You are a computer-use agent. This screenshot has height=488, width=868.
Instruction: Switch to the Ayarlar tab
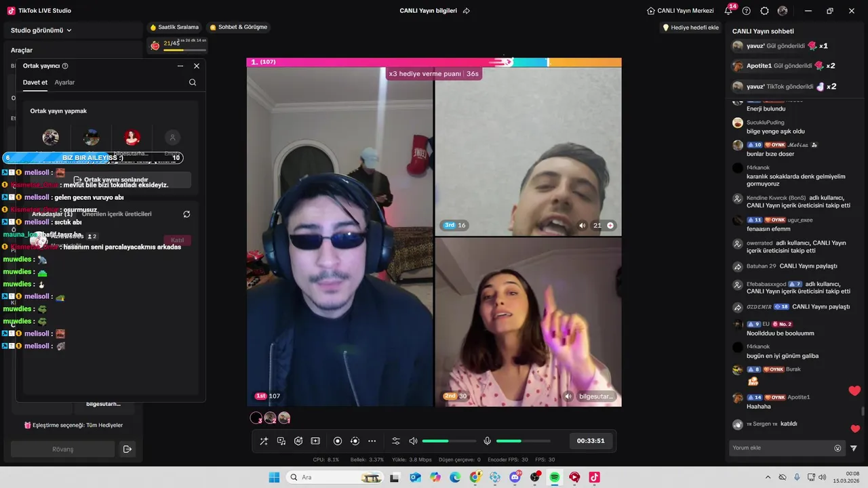[x=64, y=82]
